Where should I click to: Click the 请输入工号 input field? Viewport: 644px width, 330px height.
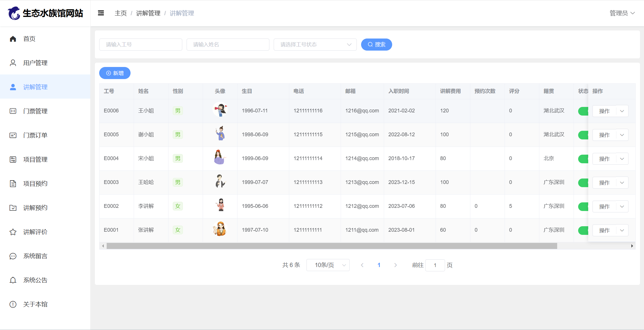(x=141, y=45)
